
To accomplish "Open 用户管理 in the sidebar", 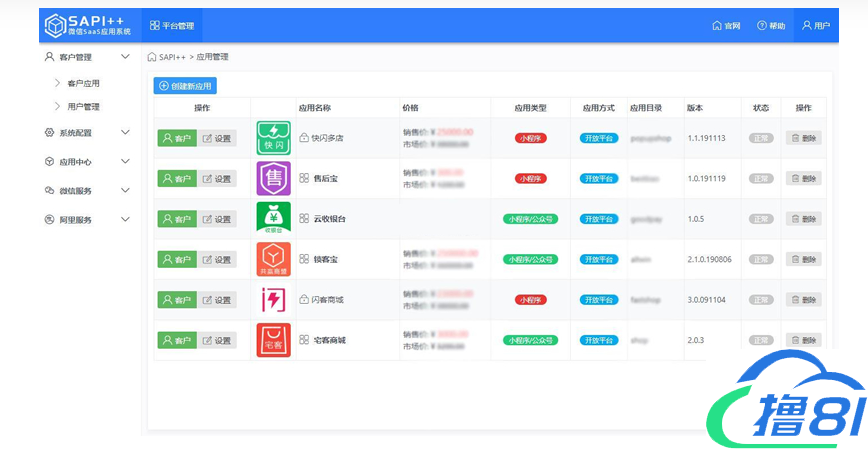I will coord(83,106).
